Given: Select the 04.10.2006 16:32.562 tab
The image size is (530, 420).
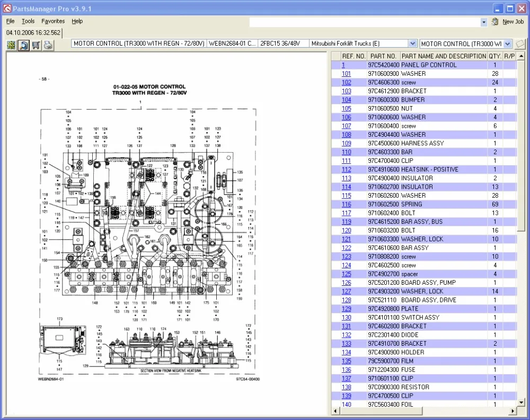Looking at the screenshot, I should click(33, 33).
